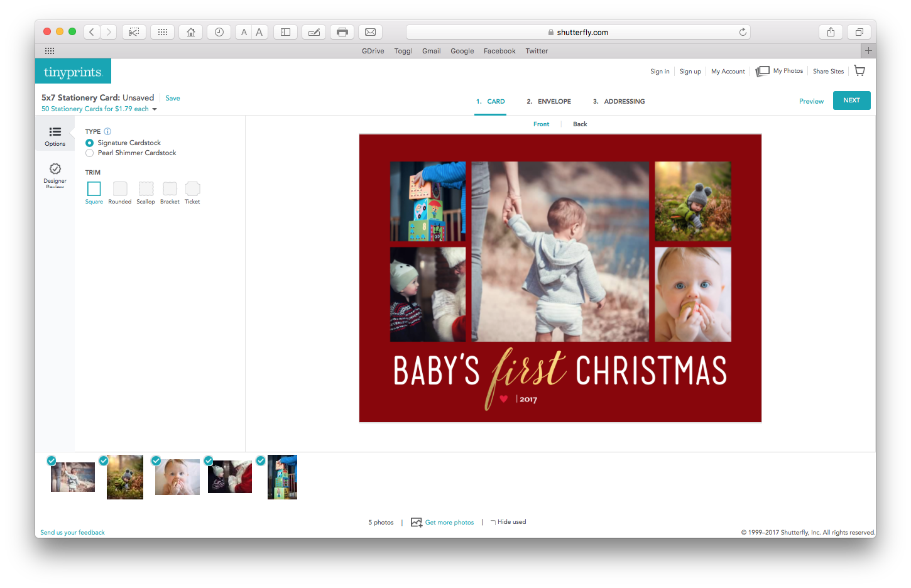Open a new Safari tab with plus
The width and height of the screenshot is (911, 588).
click(868, 51)
